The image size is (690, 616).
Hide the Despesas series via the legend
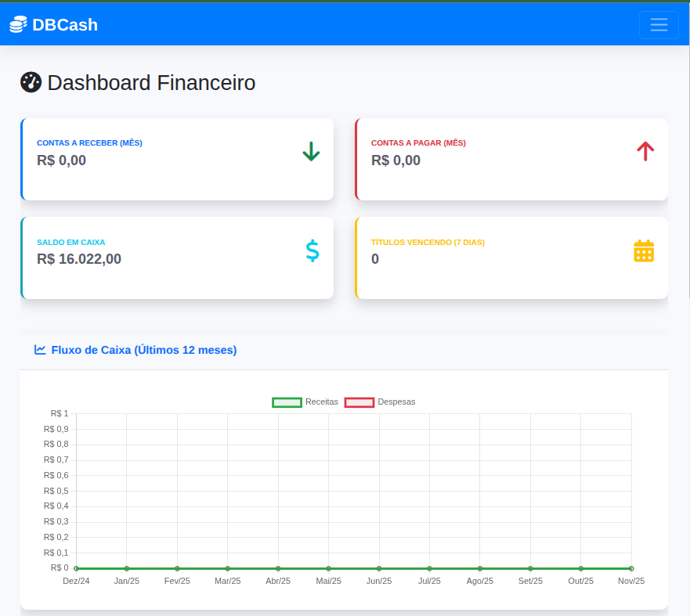pyautogui.click(x=396, y=402)
